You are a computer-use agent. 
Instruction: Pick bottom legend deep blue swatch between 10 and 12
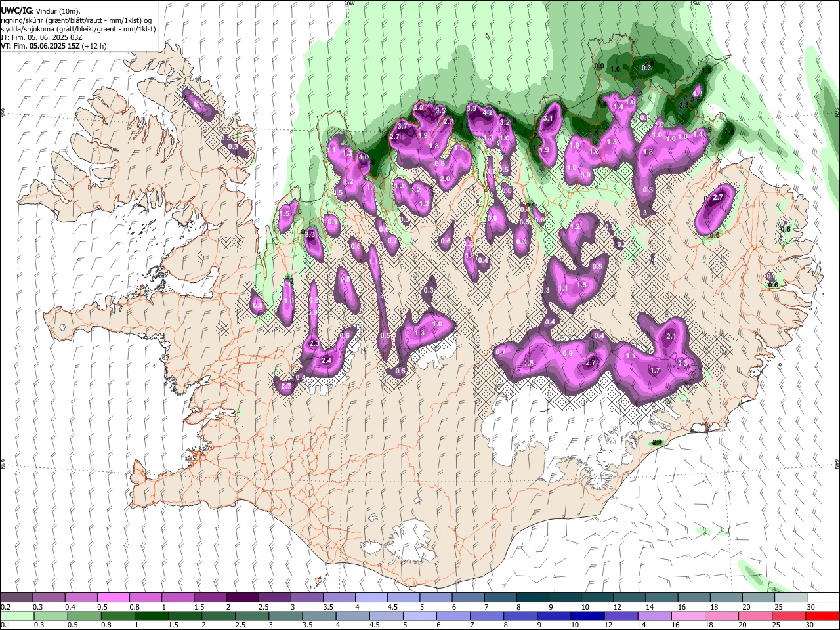click(x=587, y=616)
